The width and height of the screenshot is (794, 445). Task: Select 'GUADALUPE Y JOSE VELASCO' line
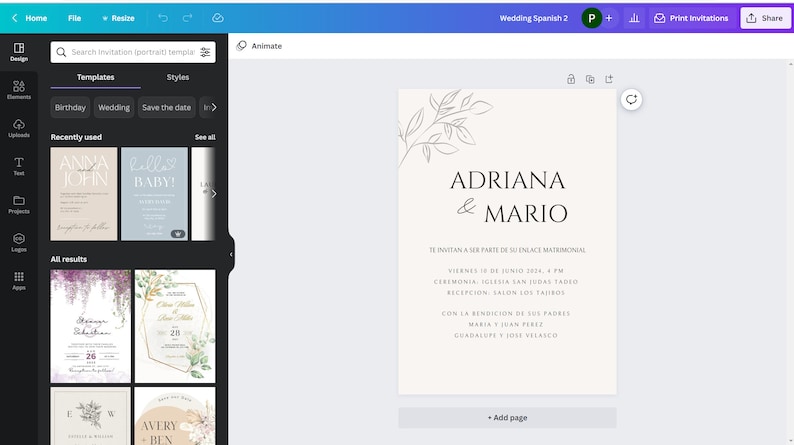click(x=506, y=336)
